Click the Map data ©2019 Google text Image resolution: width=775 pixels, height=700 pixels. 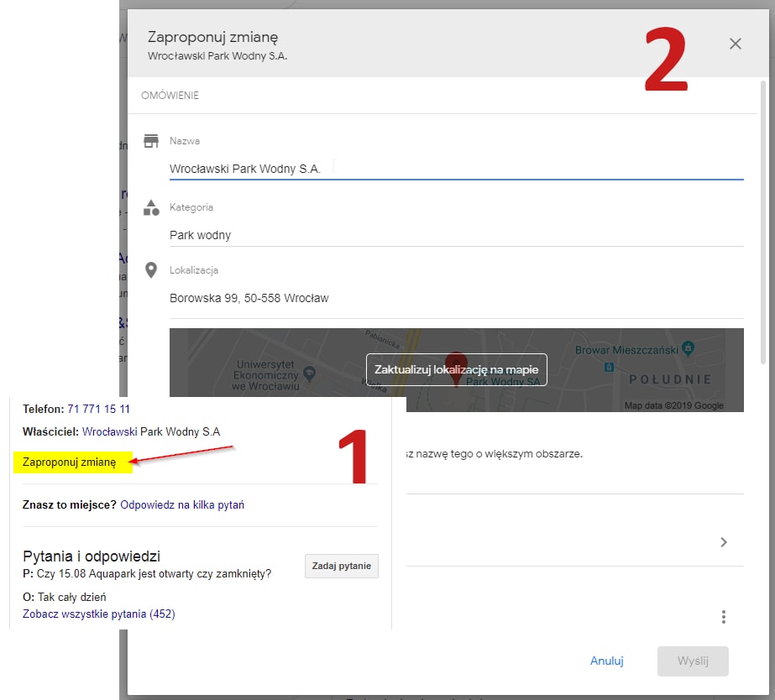(x=674, y=405)
